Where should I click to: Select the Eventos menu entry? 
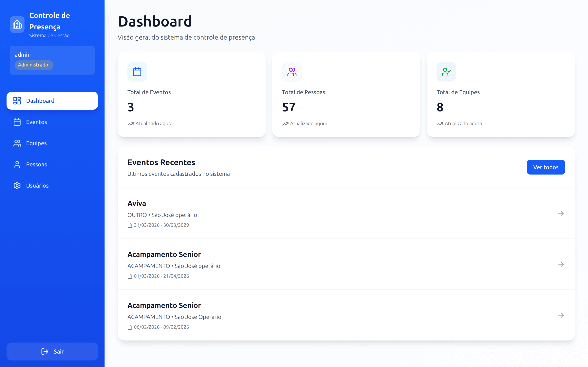(37, 122)
